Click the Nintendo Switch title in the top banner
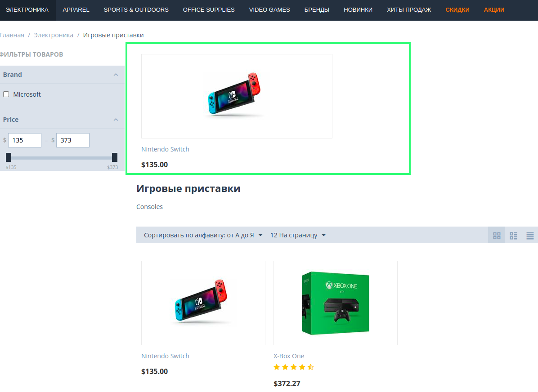The image size is (538, 392). (165, 149)
